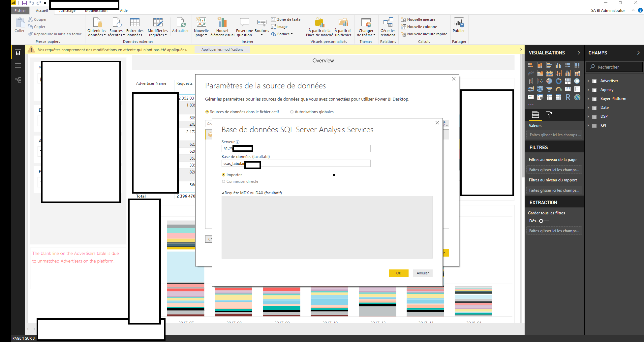This screenshot has width=644, height=342.
Task: Switch to Data view in left sidebar
Action: point(18,66)
